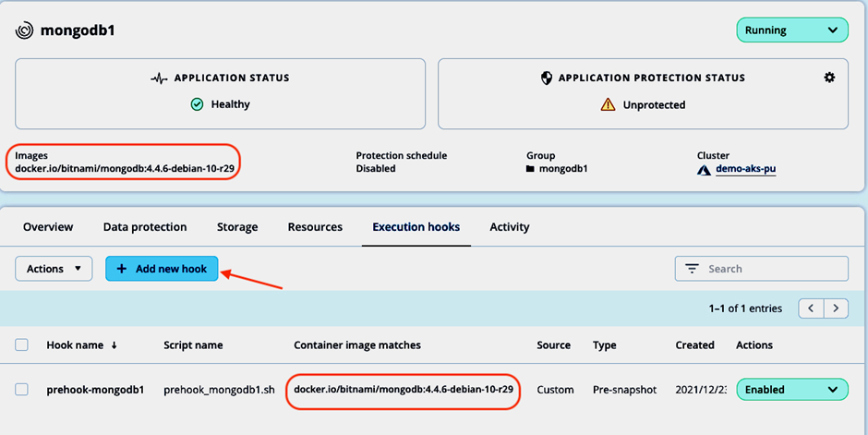Image resolution: width=868 pixels, height=435 pixels.
Task: Click the search filter lines icon
Action: point(692,269)
